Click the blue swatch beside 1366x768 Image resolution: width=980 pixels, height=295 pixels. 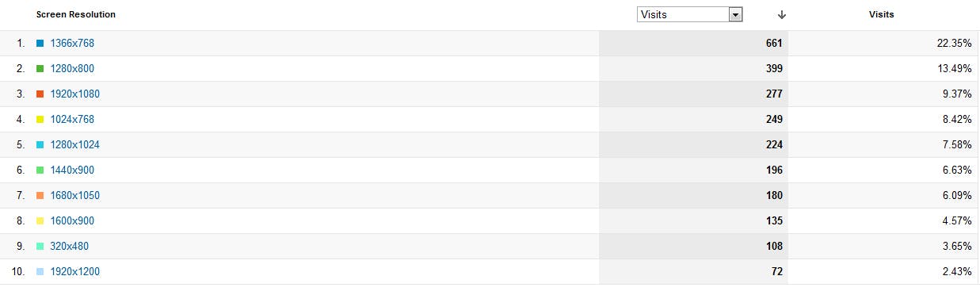click(40, 44)
